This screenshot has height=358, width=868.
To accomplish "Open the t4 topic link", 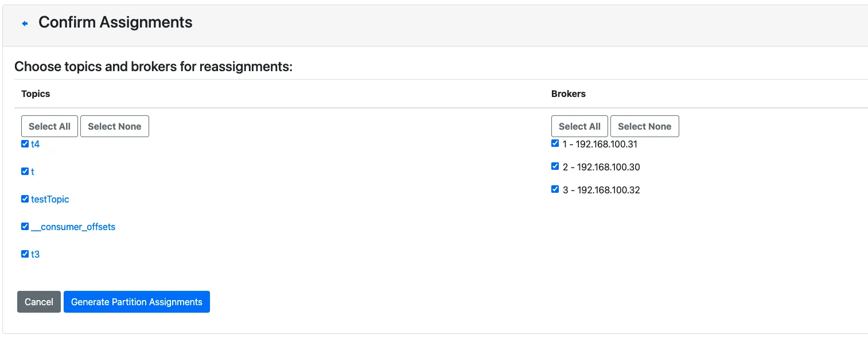I will (36, 144).
